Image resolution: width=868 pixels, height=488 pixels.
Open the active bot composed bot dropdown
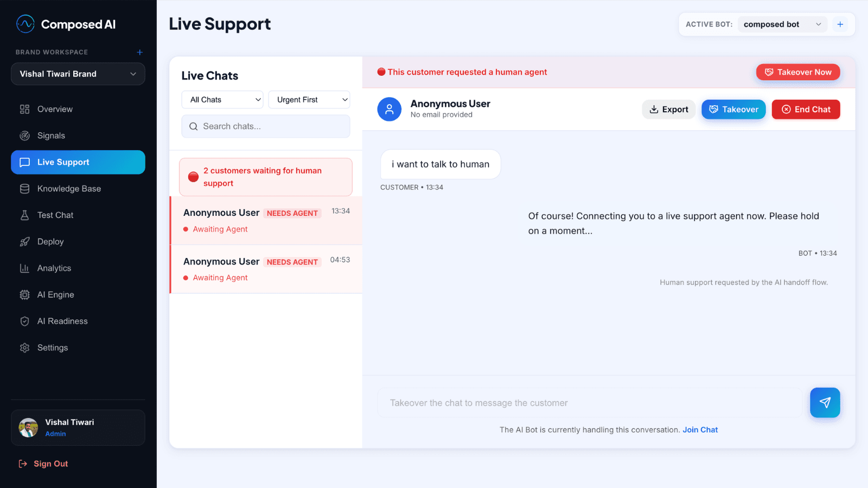(x=782, y=24)
